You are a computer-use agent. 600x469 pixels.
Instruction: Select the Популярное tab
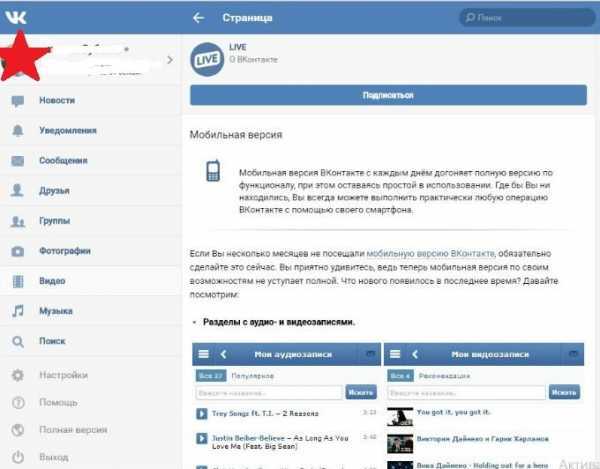tap(253, 376)
